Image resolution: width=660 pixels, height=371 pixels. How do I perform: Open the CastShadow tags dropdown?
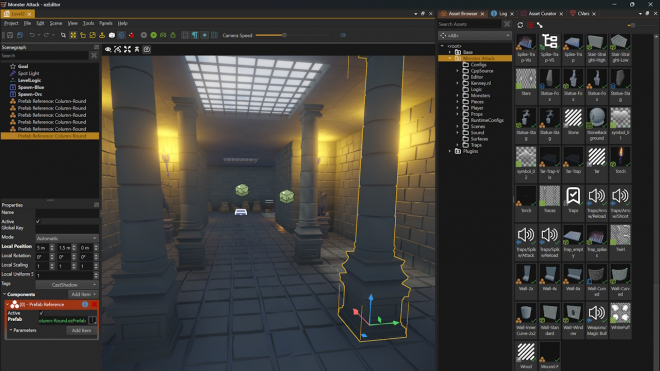pos(67,285)
